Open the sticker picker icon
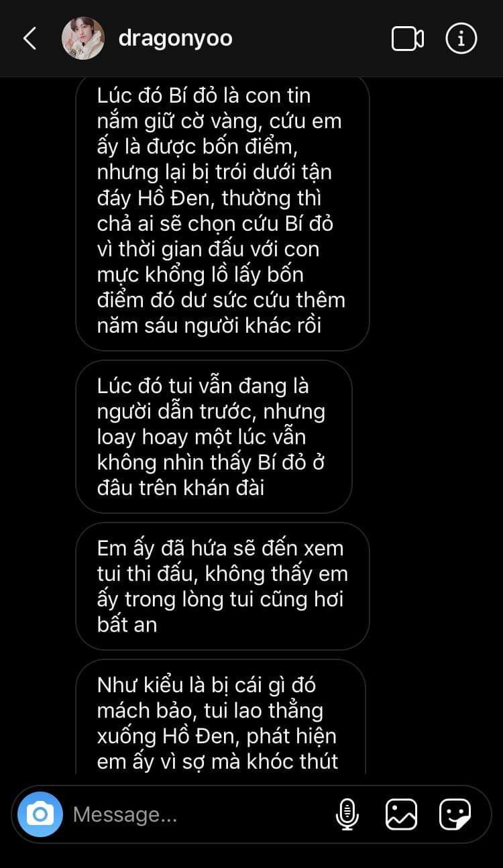 (x=455, y=814)
